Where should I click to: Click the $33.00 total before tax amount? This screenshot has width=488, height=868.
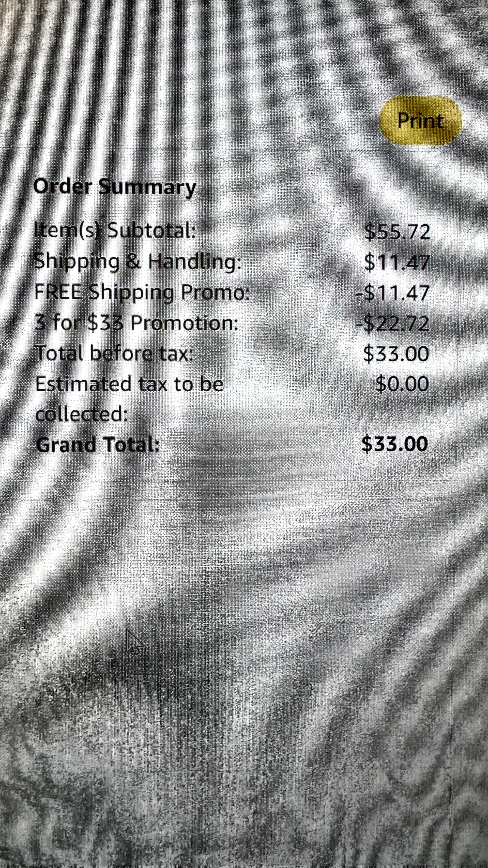click(396, 354)
